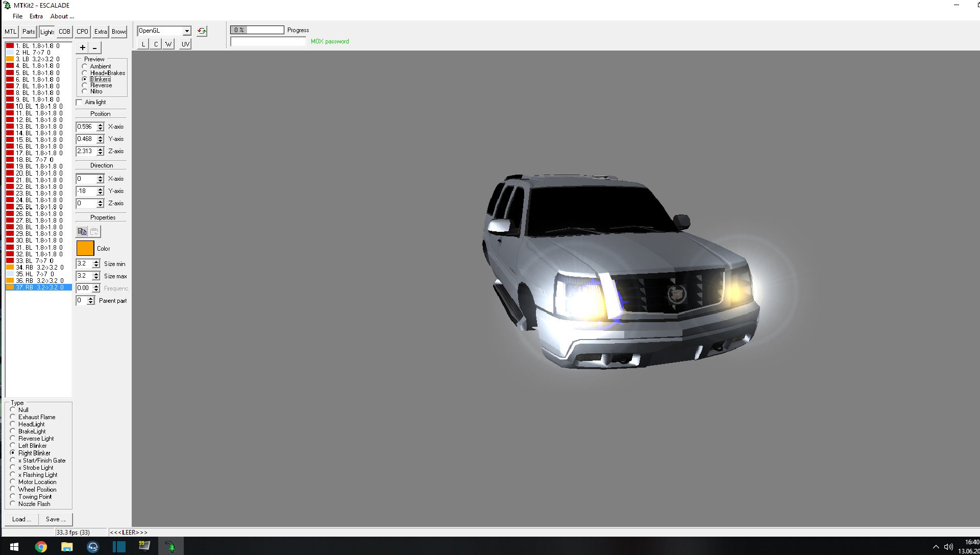Enable the Aim light checkbox

point(79,102)
